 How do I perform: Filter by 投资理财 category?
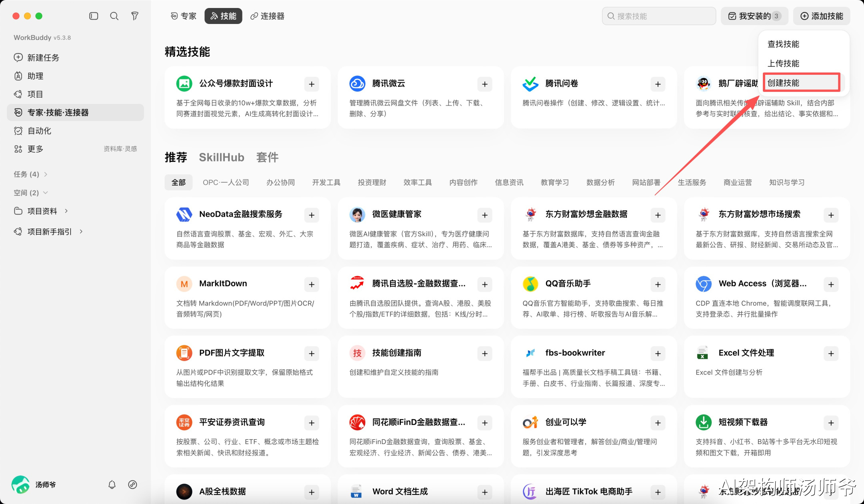372,183
